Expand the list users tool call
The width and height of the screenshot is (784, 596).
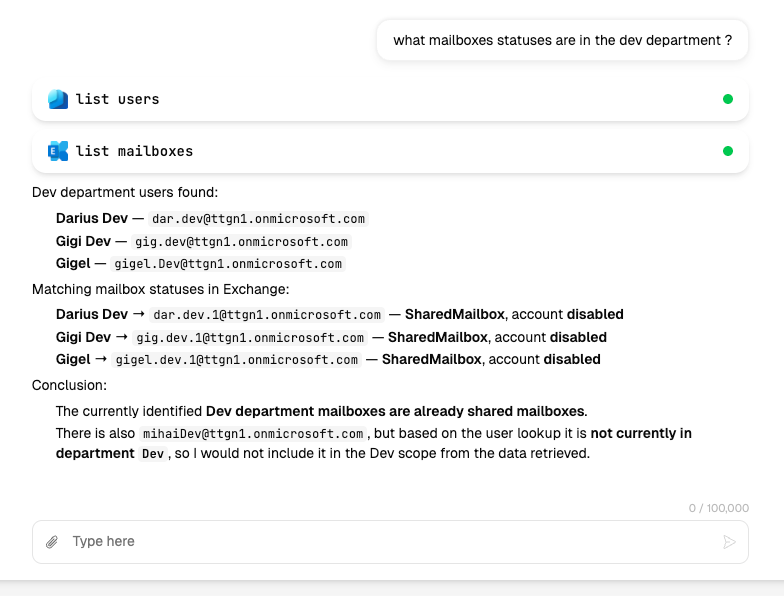390,99
